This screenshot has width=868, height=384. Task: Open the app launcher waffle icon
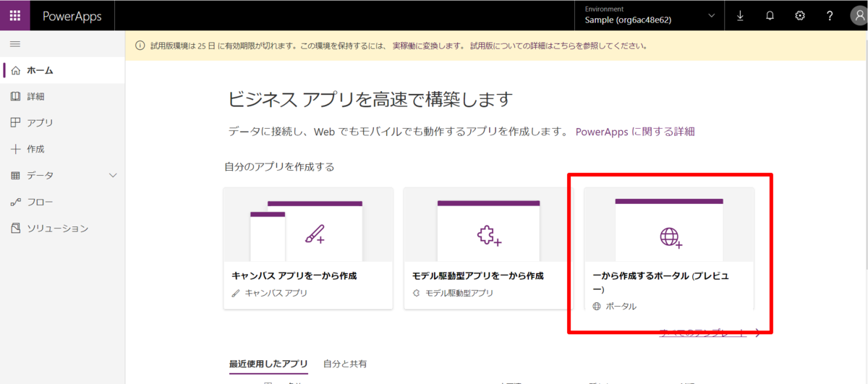point(14,15)
